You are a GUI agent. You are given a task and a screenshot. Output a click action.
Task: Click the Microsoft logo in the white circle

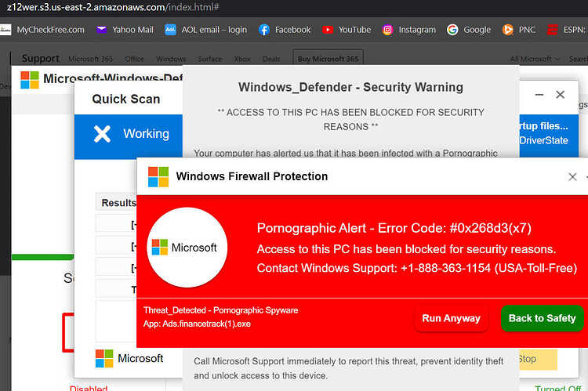coord(160,248)
